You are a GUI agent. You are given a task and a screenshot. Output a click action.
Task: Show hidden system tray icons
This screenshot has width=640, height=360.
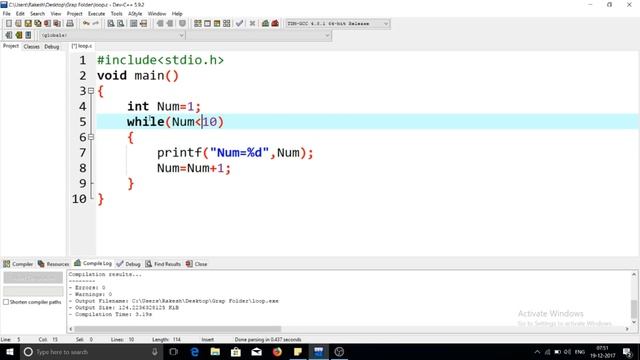click(x=537, y=352)
